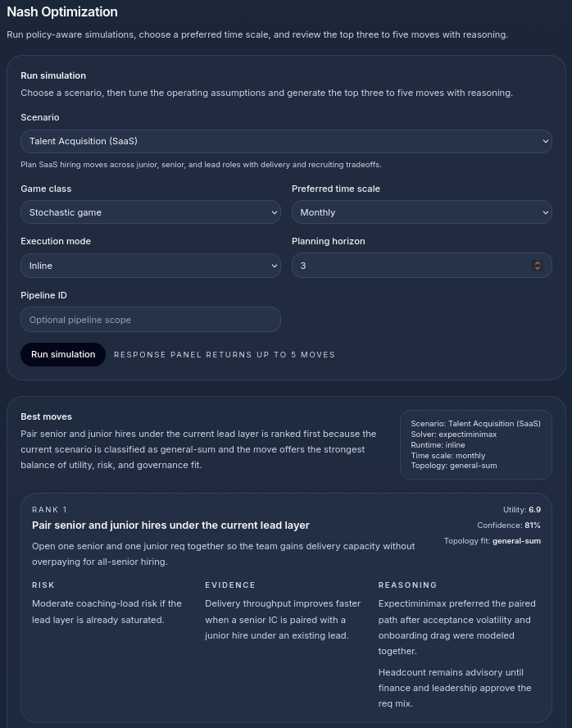This screenshot has width=572, height=728.
Task: Select the Talent Acquisition (SaaS) scenario dropdown
Action: click(286, 141)
